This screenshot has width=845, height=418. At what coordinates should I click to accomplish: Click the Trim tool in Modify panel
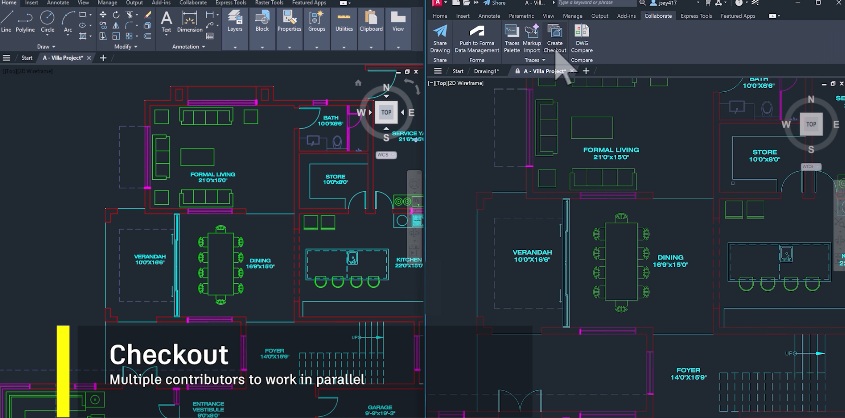pyautogui.click(x=129, y=15)
